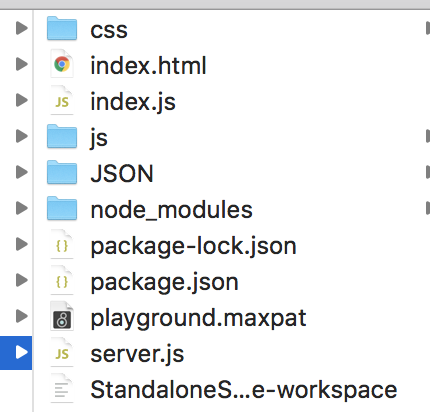The height and width of the screenshot is (412, 430).
Task: Select the server.js file name
Action: (137, 354)
